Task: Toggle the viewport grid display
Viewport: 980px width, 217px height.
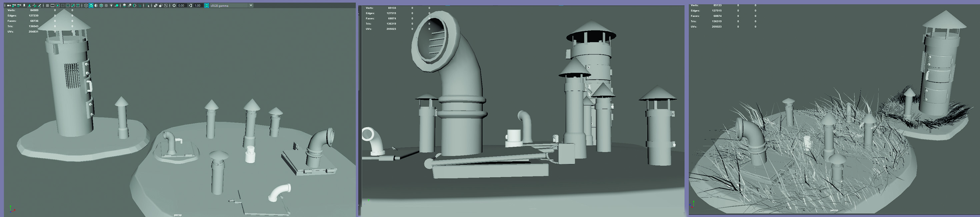Action: coord(48,6)
